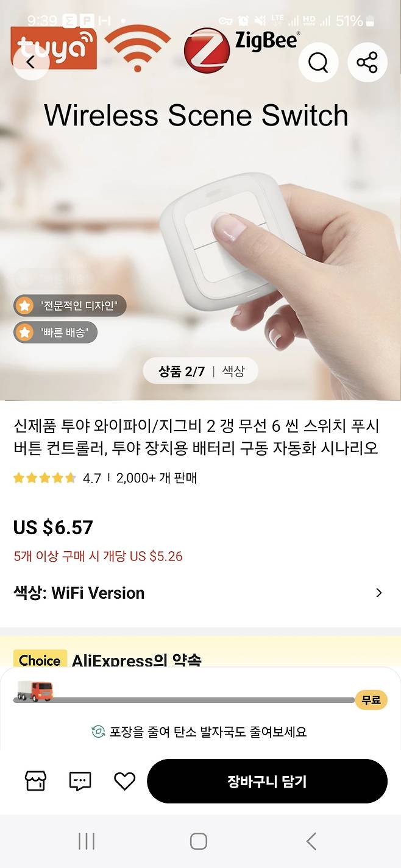Visit the seller store icon
Viewport: 401px width, 868px height.
pos(35,781)
